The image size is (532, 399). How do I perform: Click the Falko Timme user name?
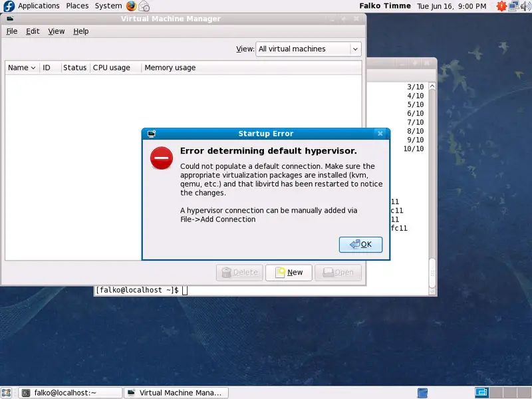click(385, 6)
